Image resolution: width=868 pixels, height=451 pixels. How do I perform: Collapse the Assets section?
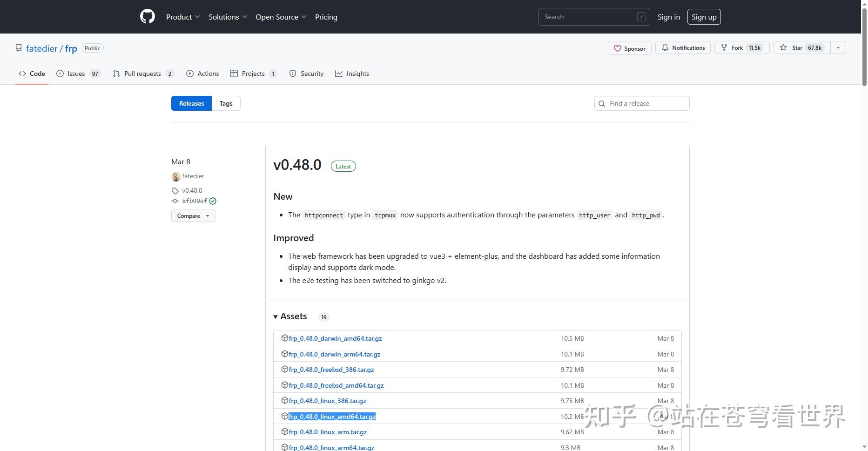point(290,316)
